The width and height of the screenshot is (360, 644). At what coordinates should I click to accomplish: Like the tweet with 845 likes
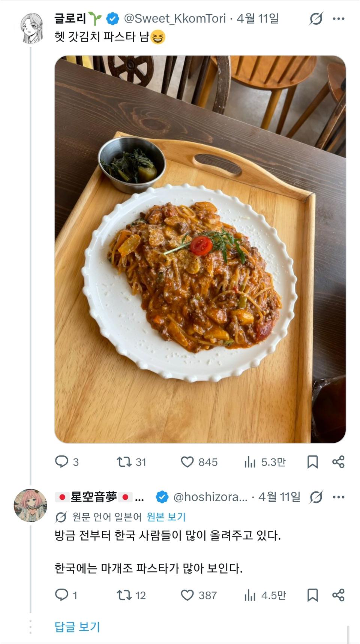point(187,461)
